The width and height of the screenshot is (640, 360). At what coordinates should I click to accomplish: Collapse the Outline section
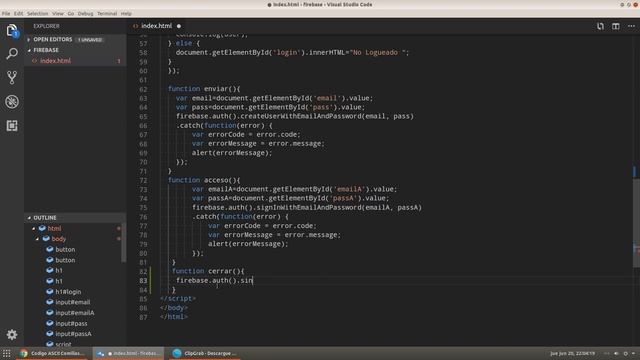pyautogui.click(x=75, y=218)
